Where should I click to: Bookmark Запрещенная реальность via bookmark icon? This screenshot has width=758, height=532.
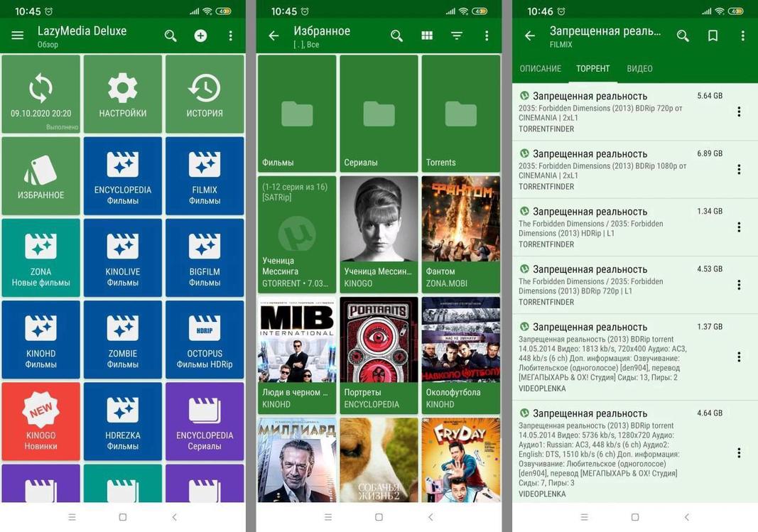712,34
